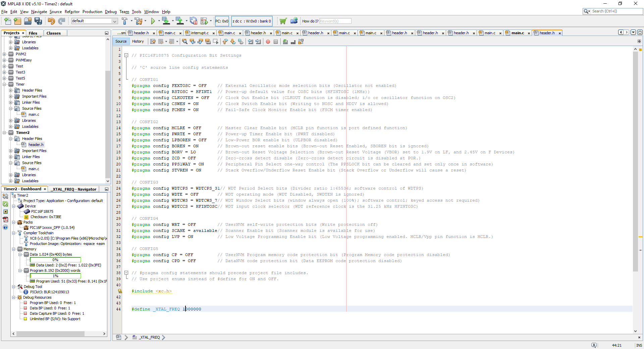Open the Run project dropdown arrow

coord(159,21)
